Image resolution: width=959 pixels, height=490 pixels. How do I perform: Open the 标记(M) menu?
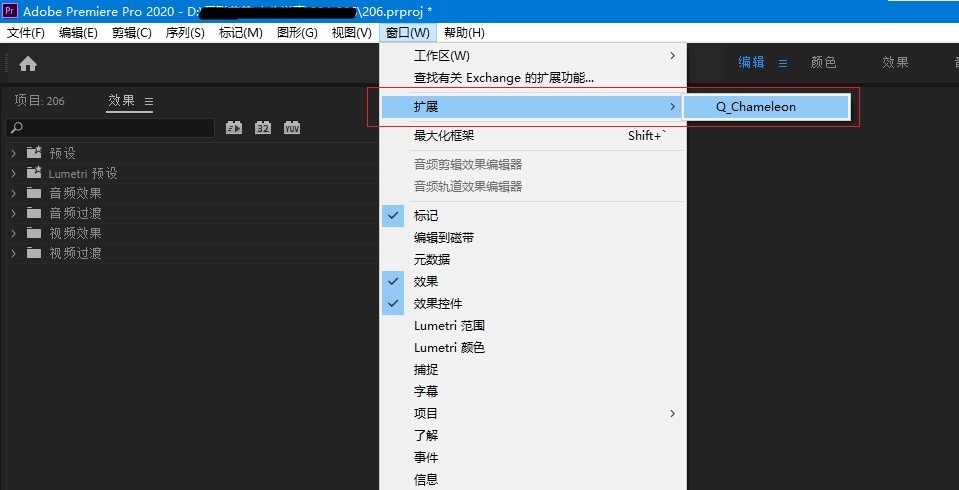point(240,33)
